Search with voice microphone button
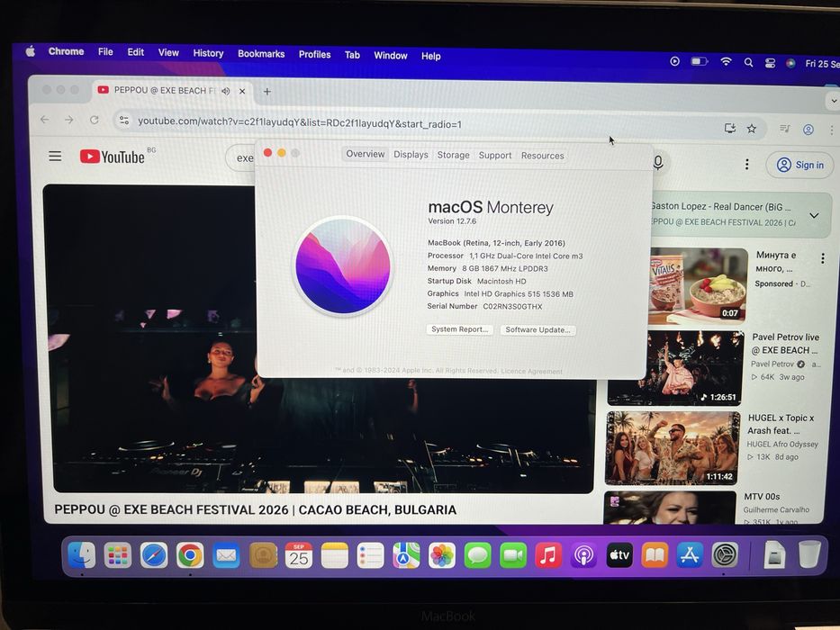This screenshot has height=630, width=840. click(x=658, y=162)
